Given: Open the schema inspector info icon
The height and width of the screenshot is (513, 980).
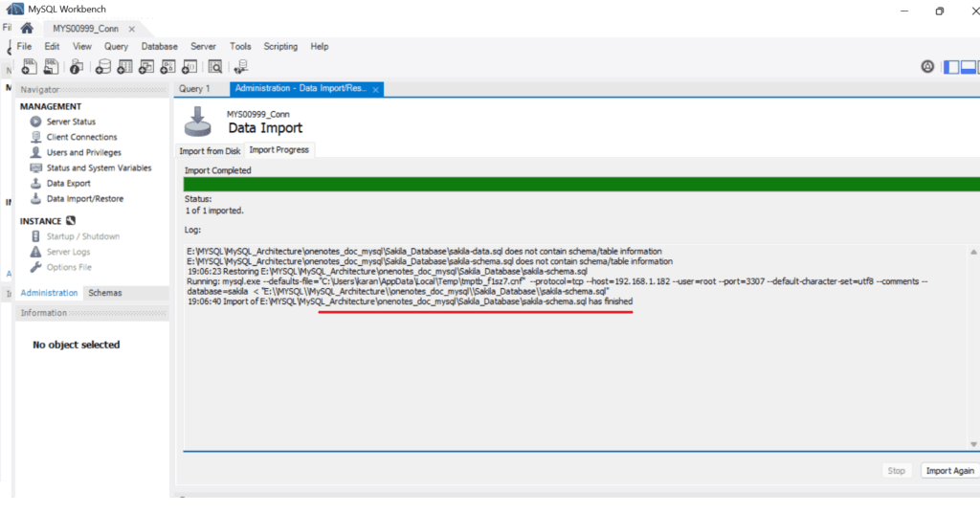Looking at the screenshot, I should pyautogui.click(x=77, y=67).
